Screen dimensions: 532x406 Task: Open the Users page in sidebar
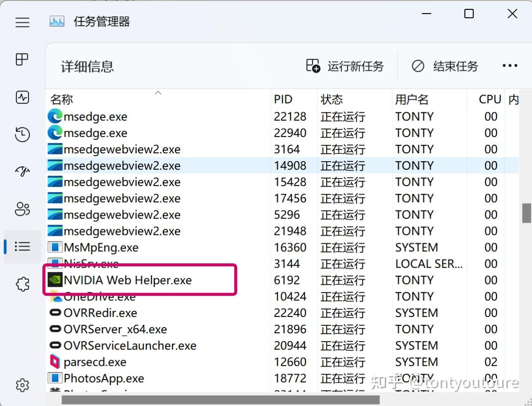pos(22,209)
